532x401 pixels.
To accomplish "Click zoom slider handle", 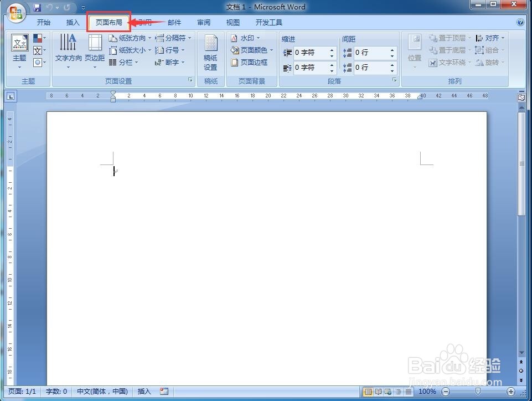I will (478, 392).
